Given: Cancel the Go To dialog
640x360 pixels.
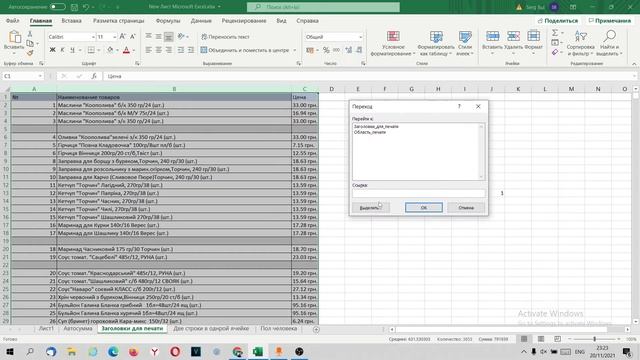Looking at the screenshot, I should [466, 208].
